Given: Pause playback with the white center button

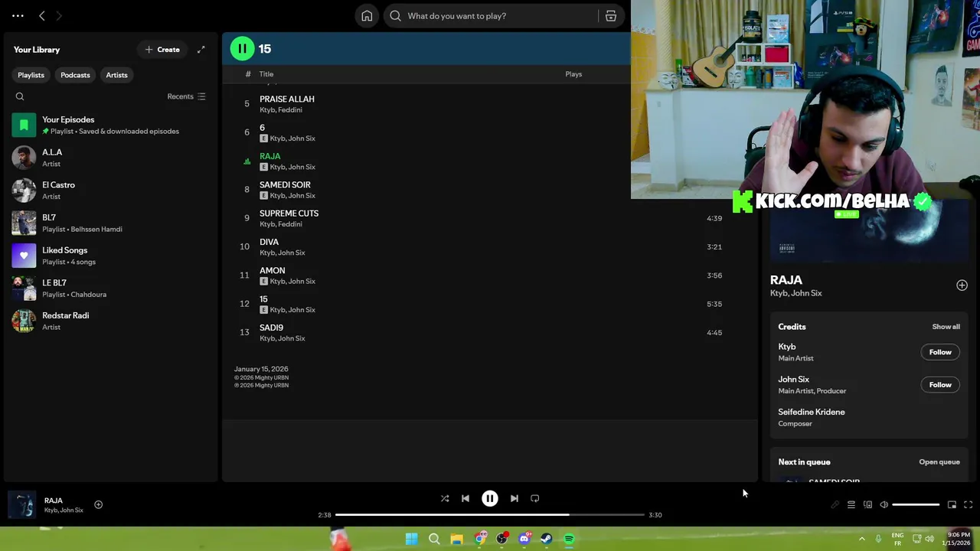Looking at the screenshot, I should [490, 499].
